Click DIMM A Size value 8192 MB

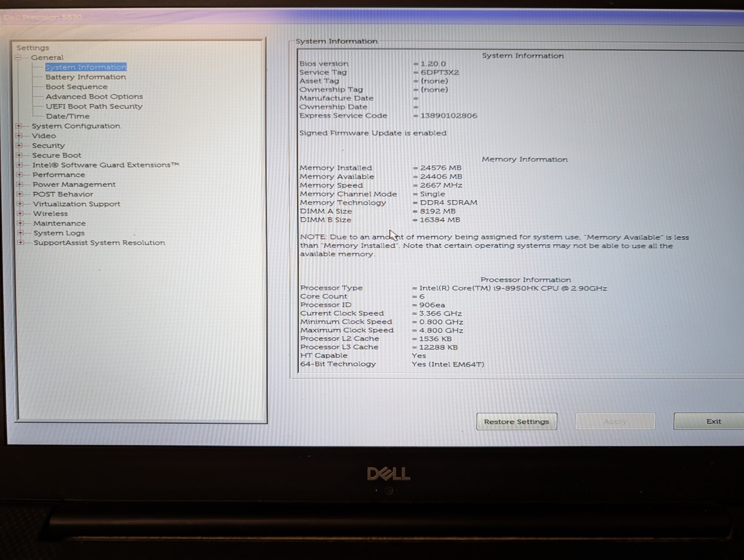438,211
